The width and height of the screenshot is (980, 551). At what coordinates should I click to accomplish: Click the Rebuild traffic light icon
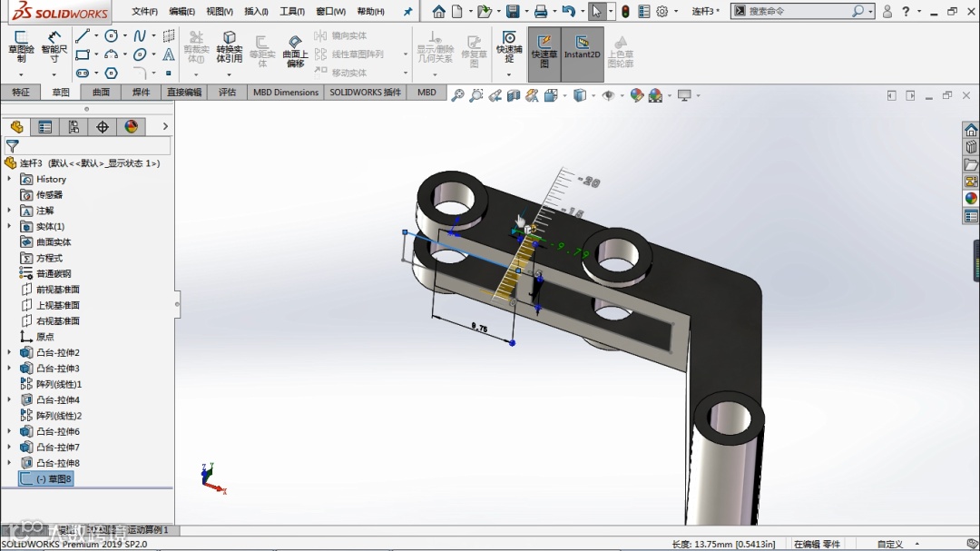pos(625,11)
